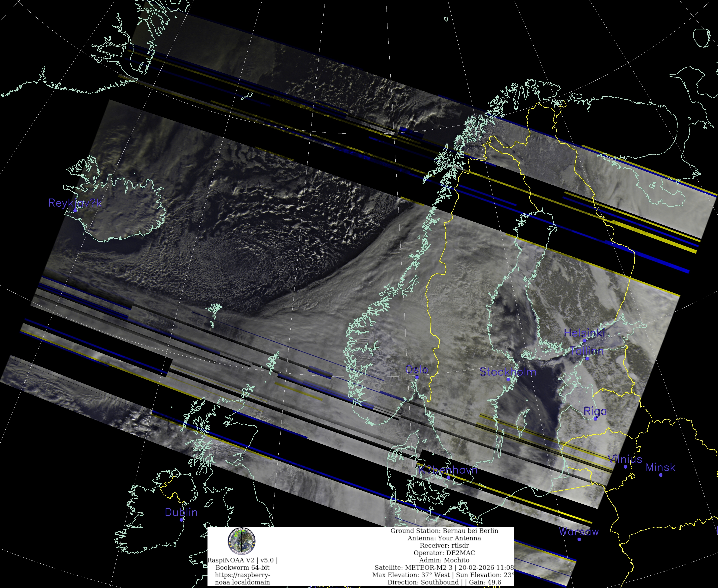Click the Oslo city marker dot
This screenshot has width=718, height=588.
[417, 377]
